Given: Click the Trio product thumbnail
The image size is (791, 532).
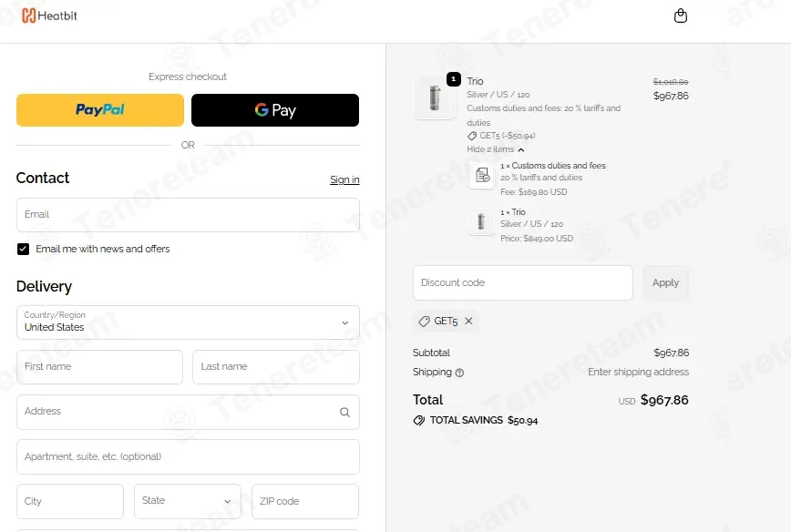Looking at the screenshot, I should click(x=435, y=97).
